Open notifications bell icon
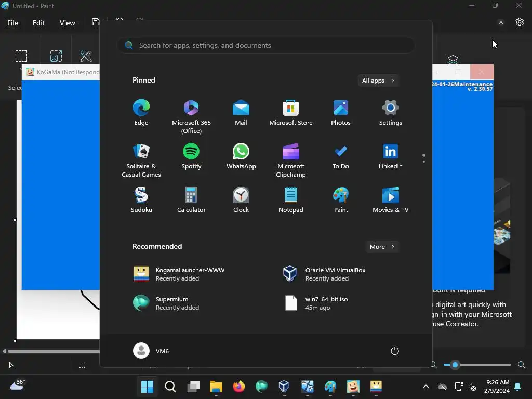The width and height of the screenshot is (532, 399). (518, 387)
